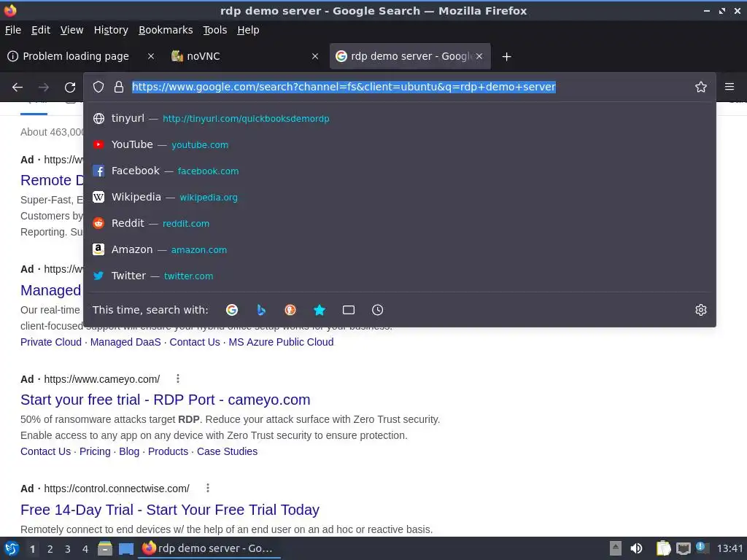Open a new tab with plus button

click(x=506, y=57)
